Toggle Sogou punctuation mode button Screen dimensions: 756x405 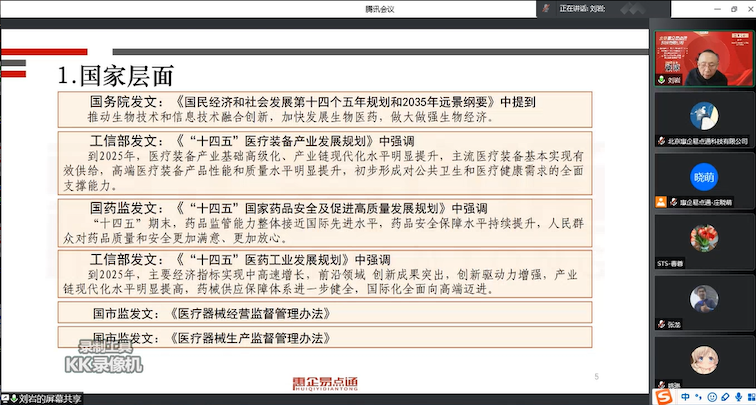click(x=698, y=398)
